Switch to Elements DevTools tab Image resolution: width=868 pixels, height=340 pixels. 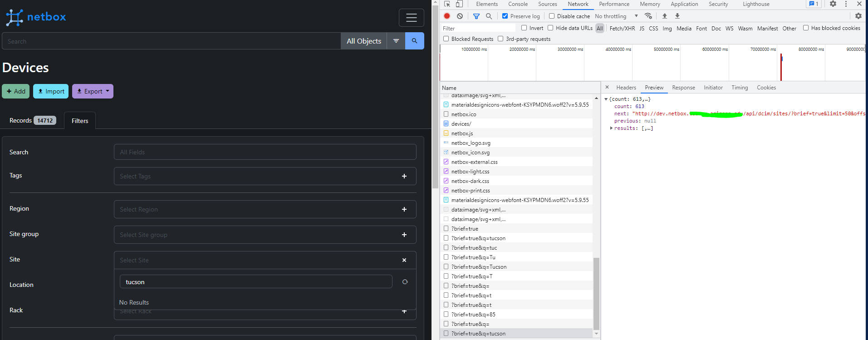[x=487, y=4]
